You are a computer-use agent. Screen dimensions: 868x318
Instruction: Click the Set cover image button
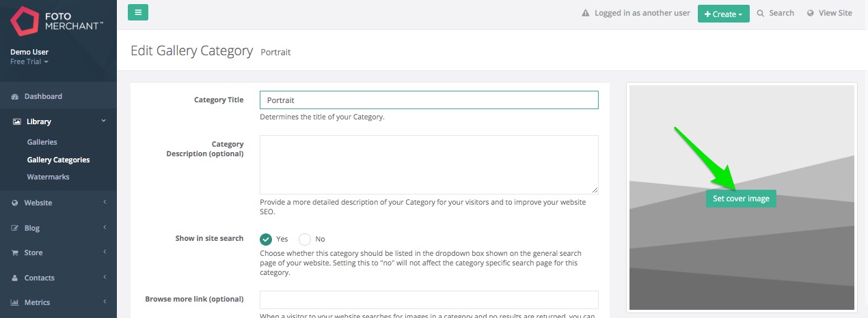click(x=741, y=199)
